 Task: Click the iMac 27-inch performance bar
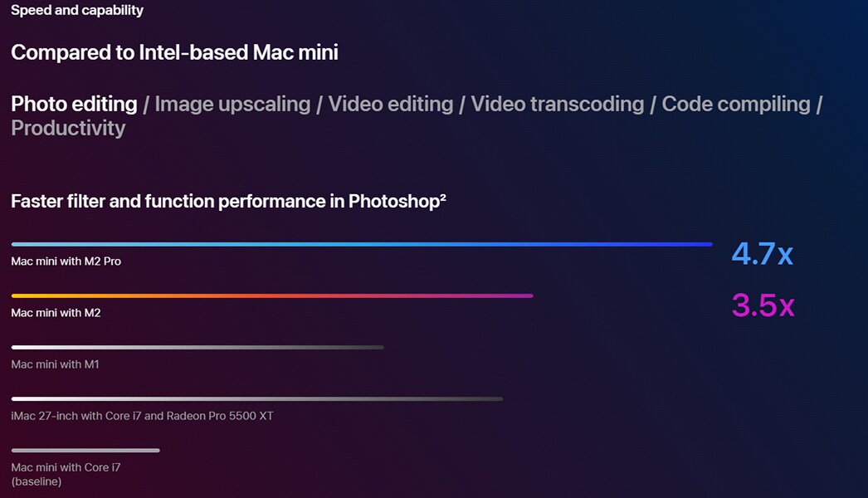(257, 398)
